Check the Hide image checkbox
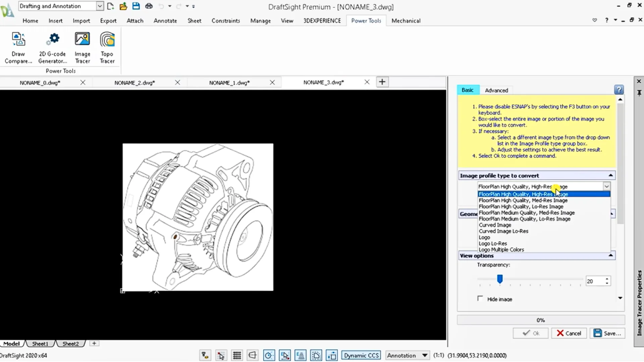The width and height of the screenshot is (644, 362). tap(480, 299)
